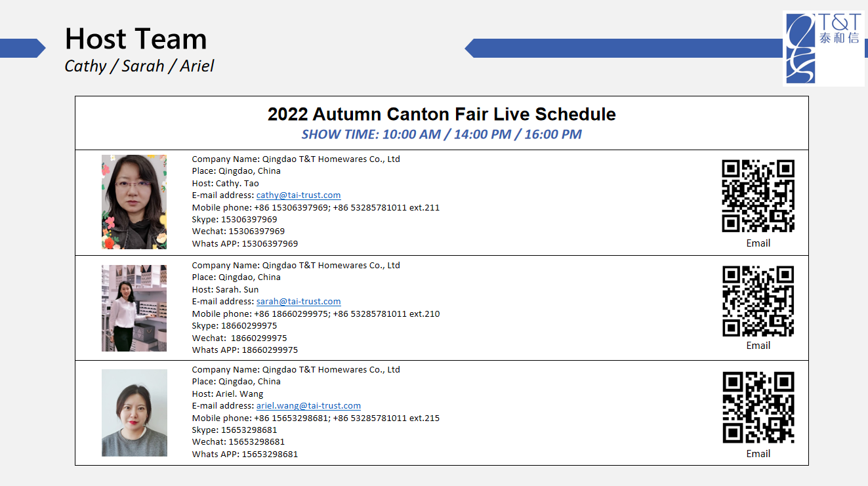Open the ariel.wang@tai-trust.com email link
The width and height of the screenshot is (868, 486).
click(x=308, y=406)
